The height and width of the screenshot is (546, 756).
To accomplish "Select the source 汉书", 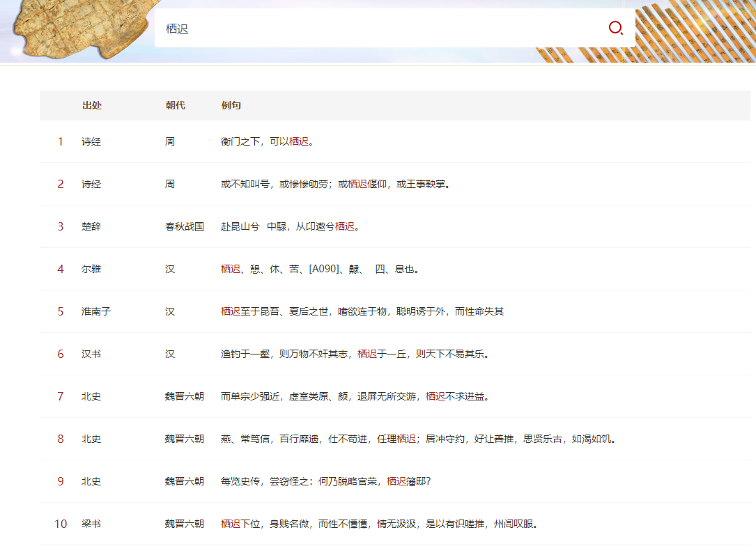I will [91, 354].
